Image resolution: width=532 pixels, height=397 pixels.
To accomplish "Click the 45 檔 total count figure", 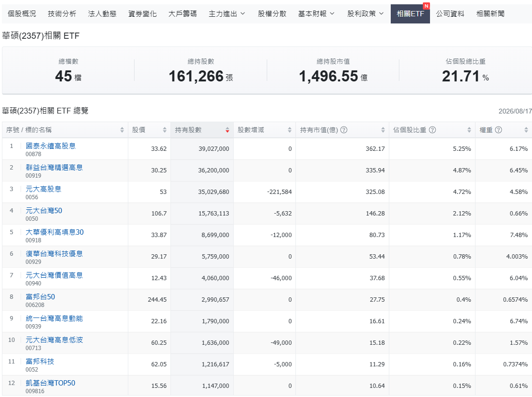I will click(68, 76).
